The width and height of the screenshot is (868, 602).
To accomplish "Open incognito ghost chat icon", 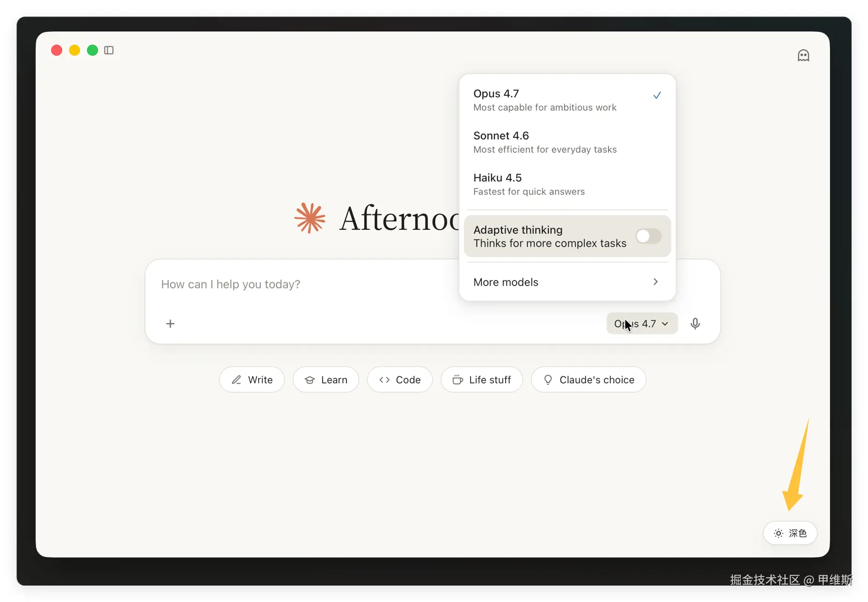I will (803, 55).
